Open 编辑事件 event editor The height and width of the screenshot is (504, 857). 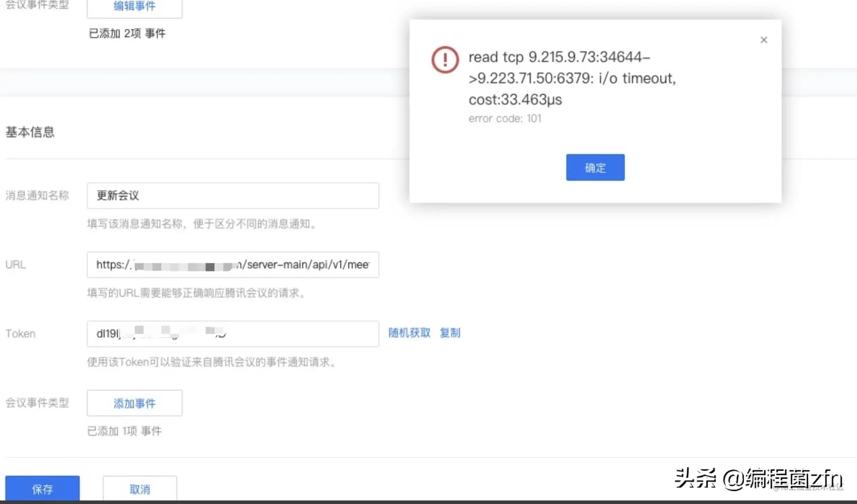click(134, 7)
